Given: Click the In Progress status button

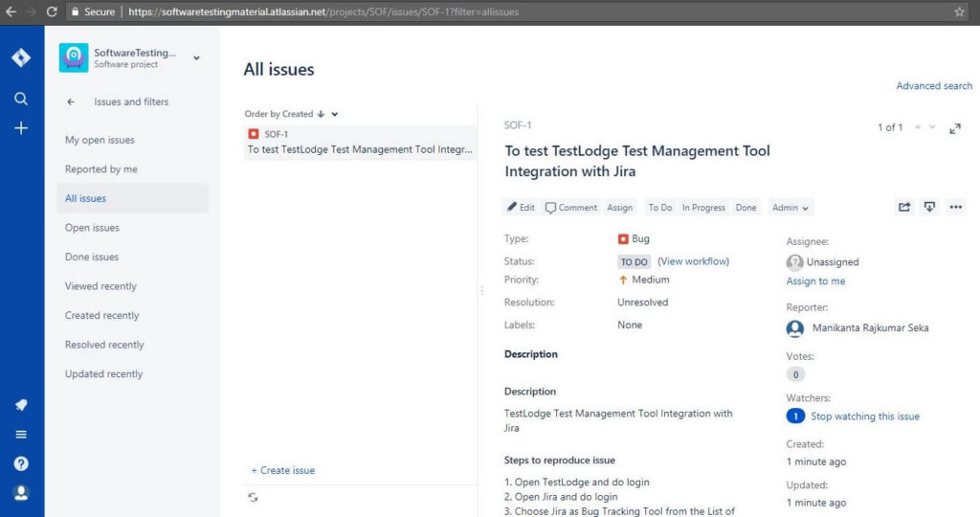Looking at the screenshot, I should pos(703,208).
